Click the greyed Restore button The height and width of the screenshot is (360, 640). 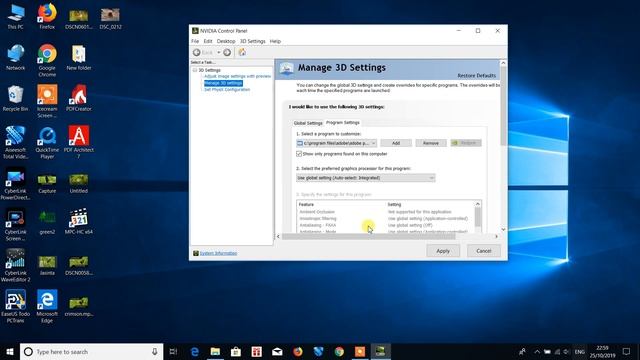[x=466, y=143]
